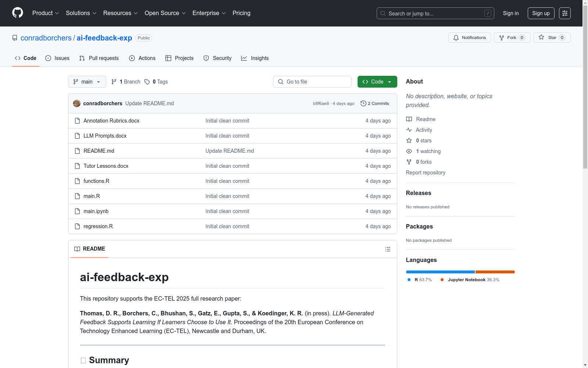The width and height of the screenshot is (588, 368).
Task: Expand the Open Source menu
Action: [x=165, y=13]
